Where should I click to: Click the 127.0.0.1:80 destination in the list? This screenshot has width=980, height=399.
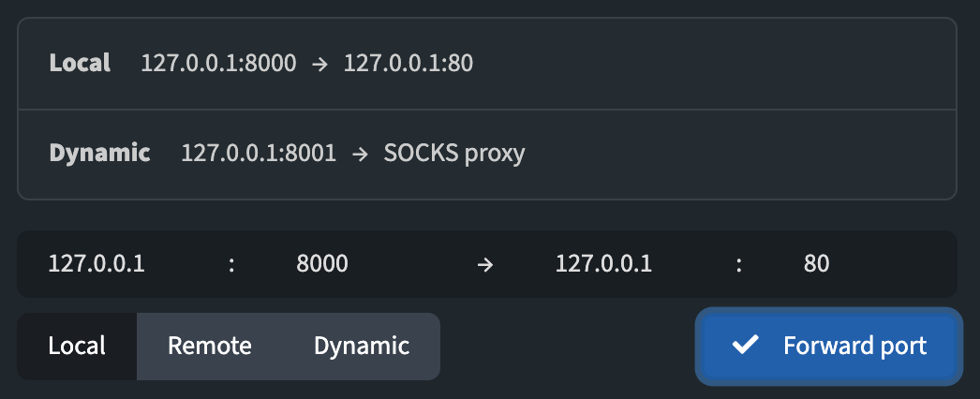[x=408, y=63]
